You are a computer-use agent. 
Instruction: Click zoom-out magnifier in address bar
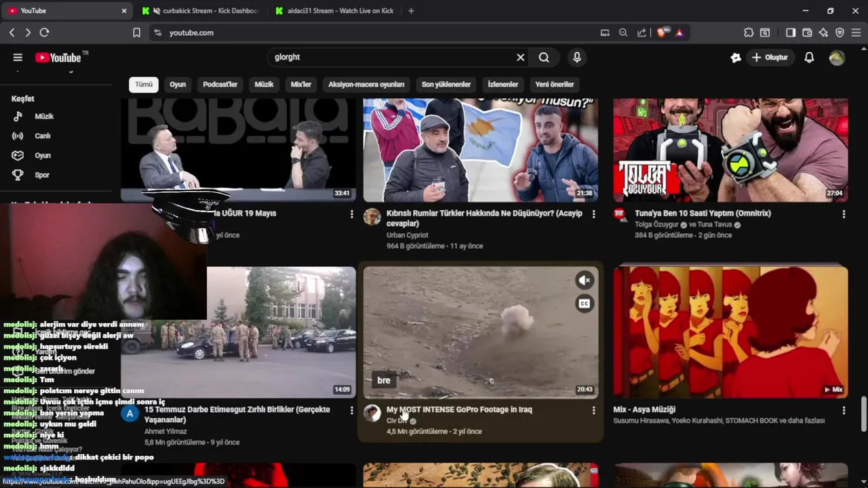pos(623,33)
